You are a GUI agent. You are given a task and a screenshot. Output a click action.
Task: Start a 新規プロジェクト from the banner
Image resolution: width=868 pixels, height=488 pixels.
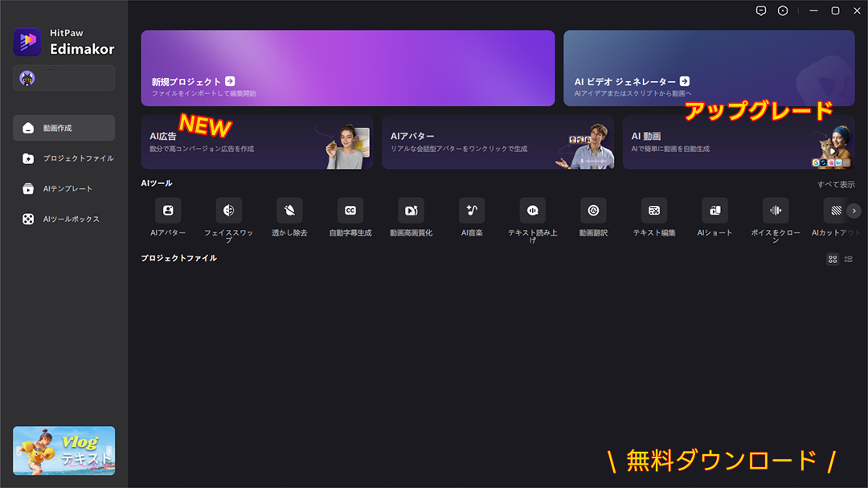[x=348, y=68]
